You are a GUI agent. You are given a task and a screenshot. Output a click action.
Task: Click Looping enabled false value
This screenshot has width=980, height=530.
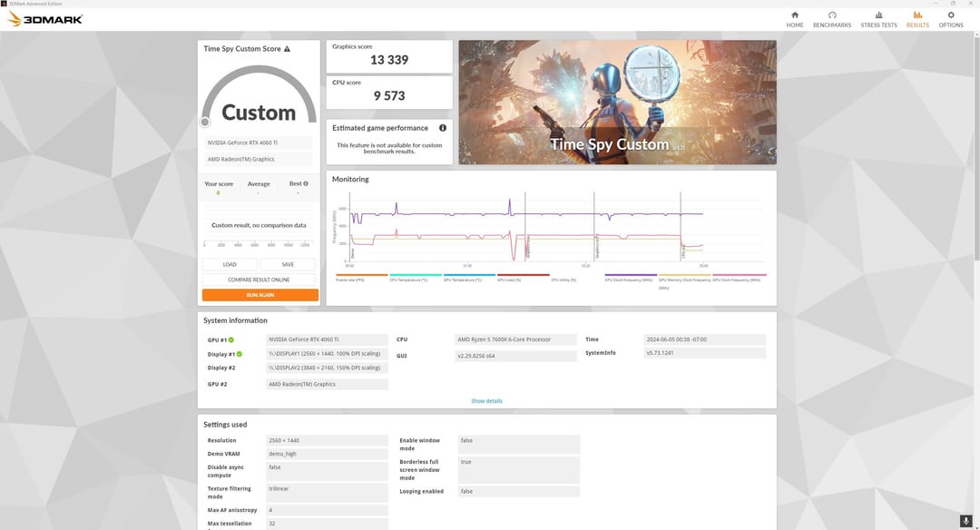coord(519,491)
